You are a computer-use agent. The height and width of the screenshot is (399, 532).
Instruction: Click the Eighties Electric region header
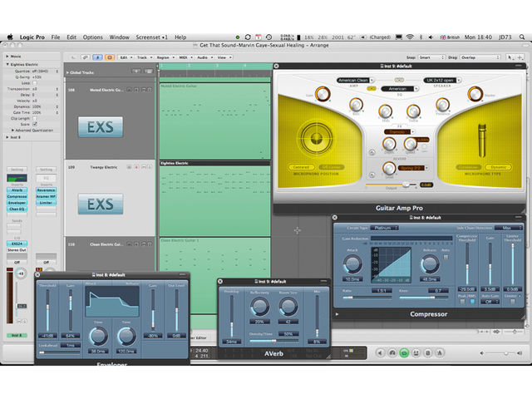(x=215, y=163)
